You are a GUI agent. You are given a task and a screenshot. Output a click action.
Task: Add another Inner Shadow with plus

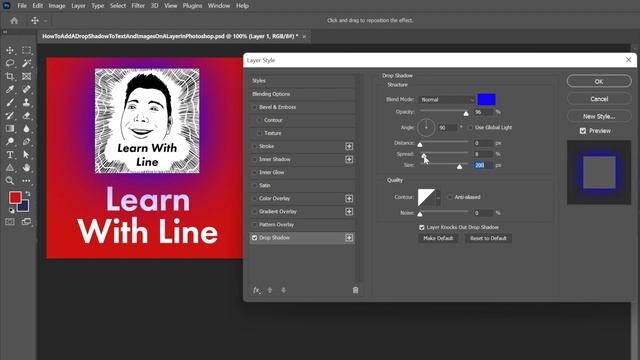(x=349, y=159)
